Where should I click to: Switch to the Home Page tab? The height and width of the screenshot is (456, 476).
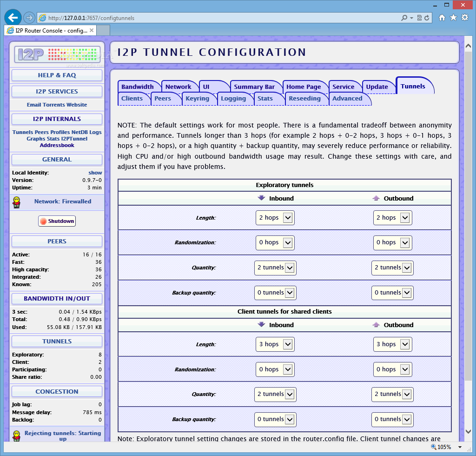304,87
